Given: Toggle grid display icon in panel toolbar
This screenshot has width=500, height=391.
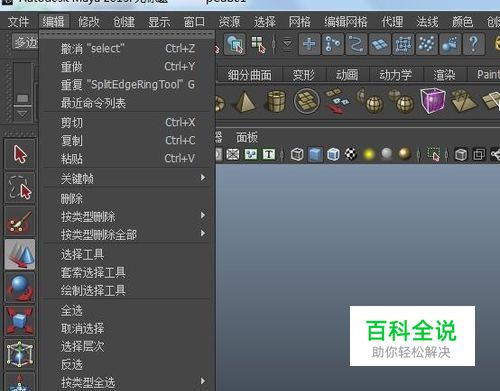Looking at the screenshot, I should [x=233, y=154].
